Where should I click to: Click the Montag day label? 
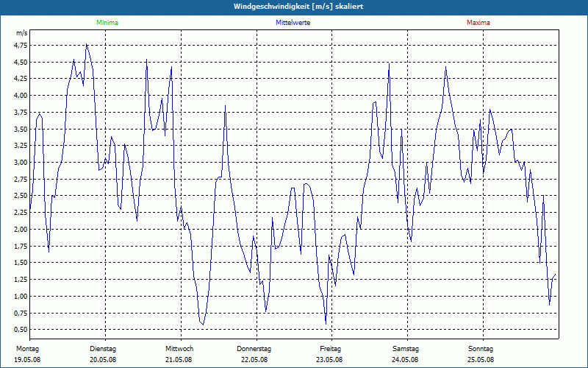tap(27, 349)
